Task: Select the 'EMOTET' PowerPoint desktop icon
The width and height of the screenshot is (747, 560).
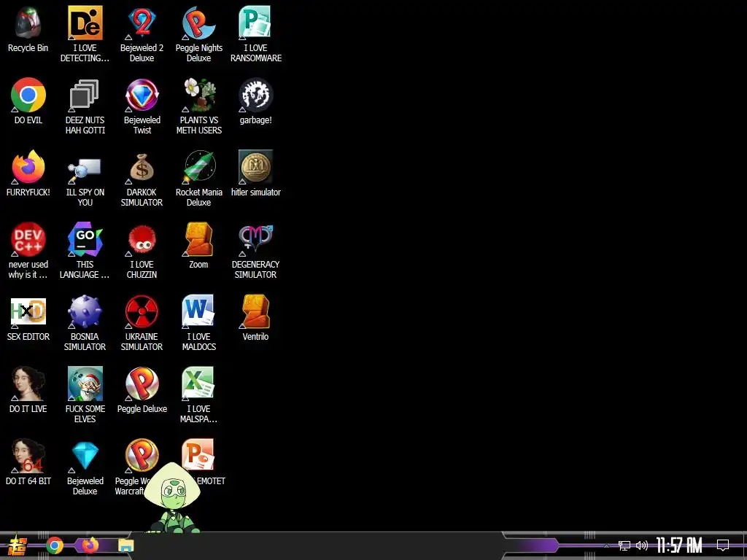Action: [198, 454]
